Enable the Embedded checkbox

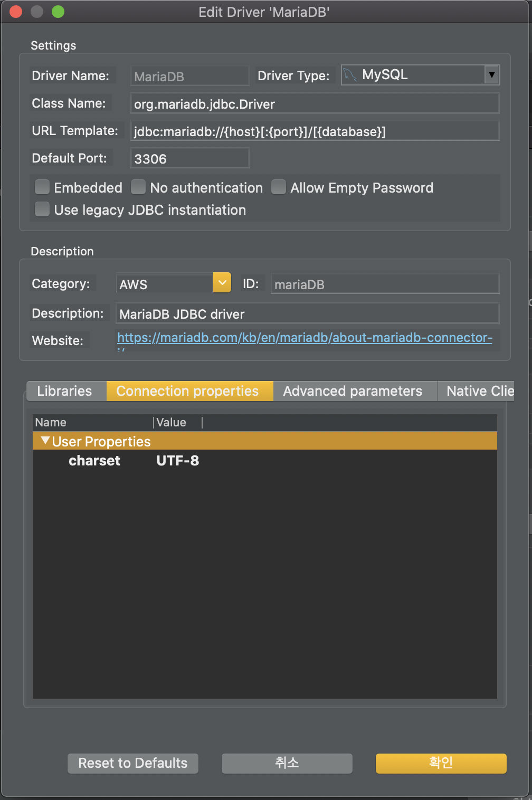pos(42,187)
